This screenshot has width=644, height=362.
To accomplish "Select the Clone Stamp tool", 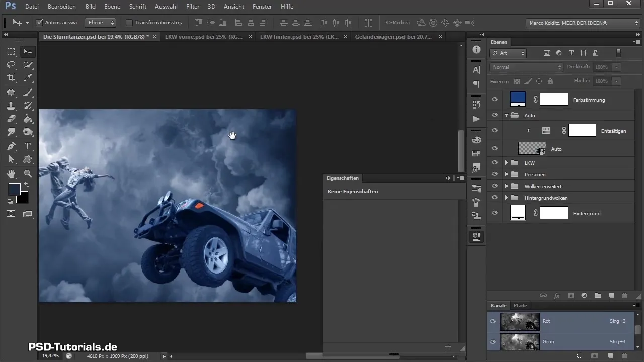I will pos(11,106).
